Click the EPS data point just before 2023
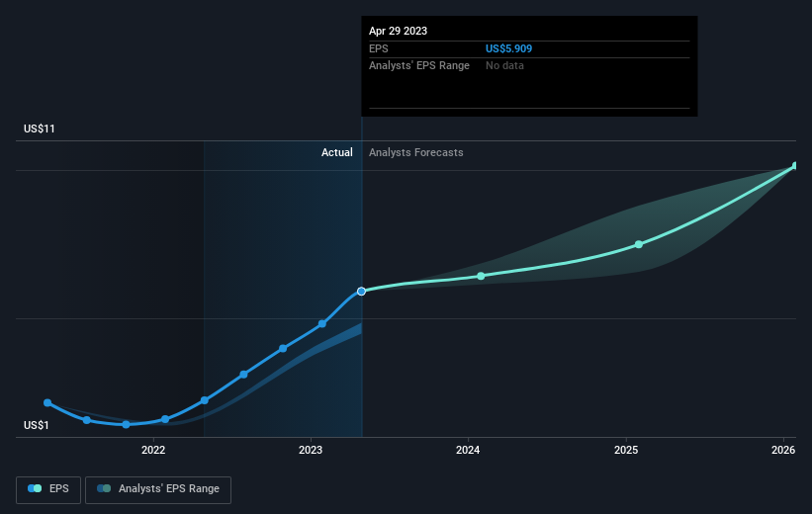The width and height of the screenshot is (812, 514). (x=283, y=348)
